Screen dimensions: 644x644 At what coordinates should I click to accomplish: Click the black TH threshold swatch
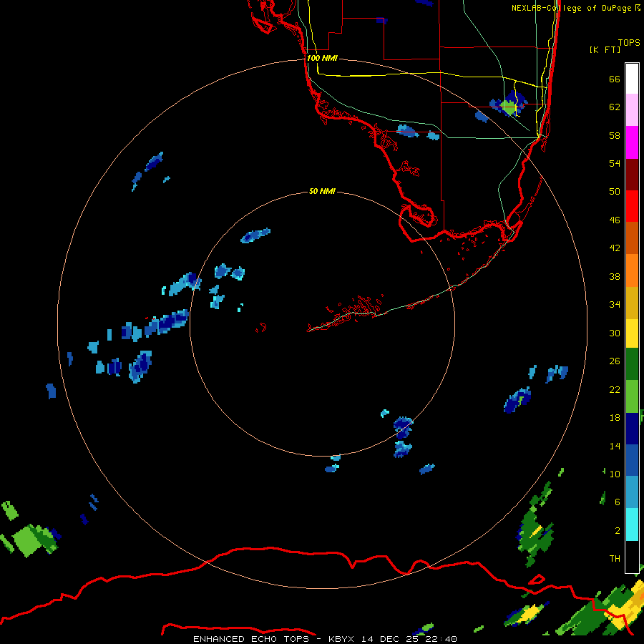point(632,557)
